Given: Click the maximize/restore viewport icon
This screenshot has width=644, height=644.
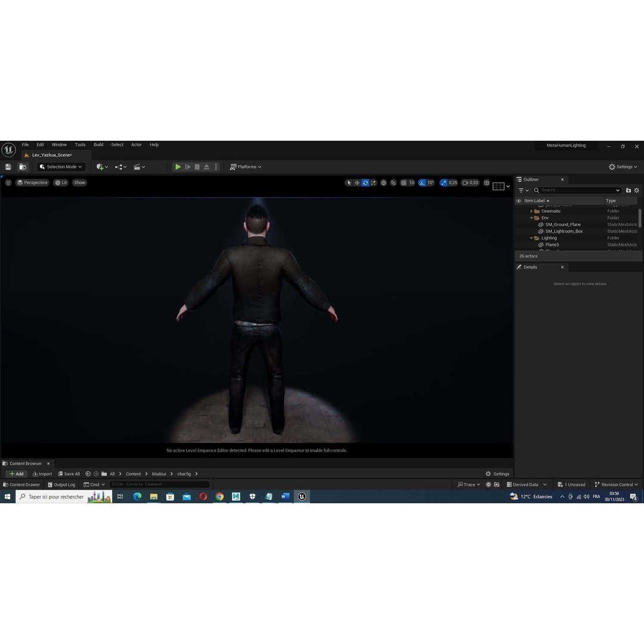Looking at the screenshot, I should [x=487, y=183].
